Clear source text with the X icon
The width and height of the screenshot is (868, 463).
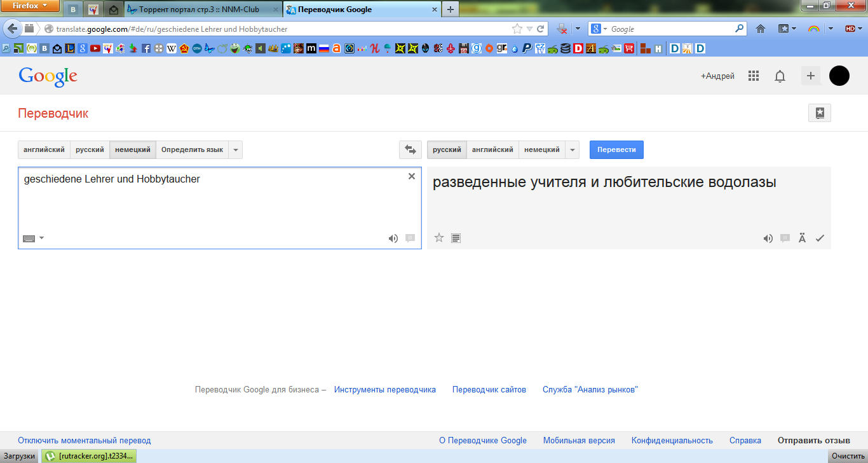pyautogui.click(x=411, y=176)
